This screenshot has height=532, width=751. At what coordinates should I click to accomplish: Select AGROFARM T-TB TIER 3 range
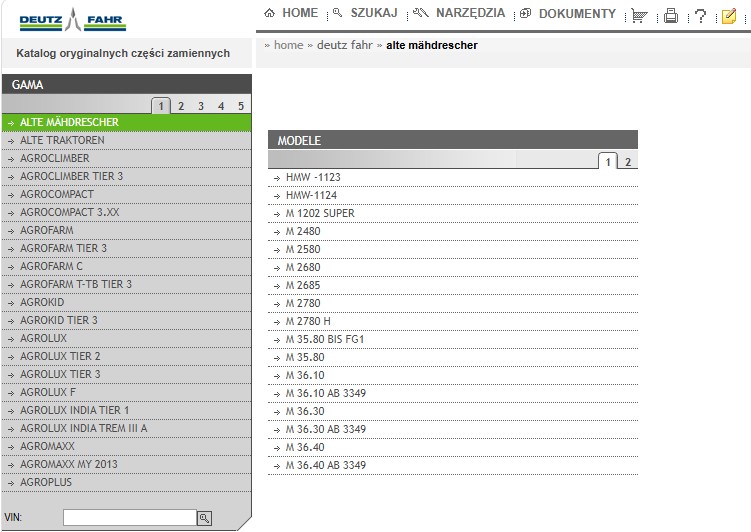click(x=126, y=284)
